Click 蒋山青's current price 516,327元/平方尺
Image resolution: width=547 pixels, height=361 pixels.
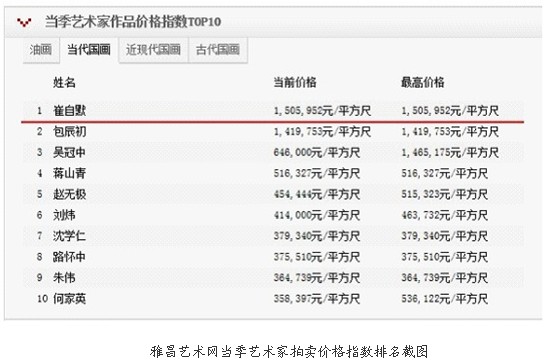tap(317, 174)
